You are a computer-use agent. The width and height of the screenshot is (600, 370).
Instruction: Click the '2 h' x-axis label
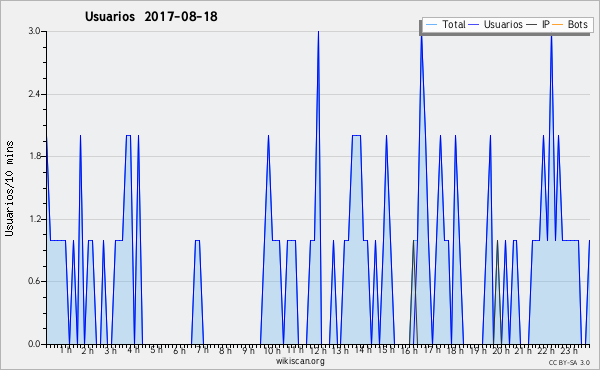[87, 350]
